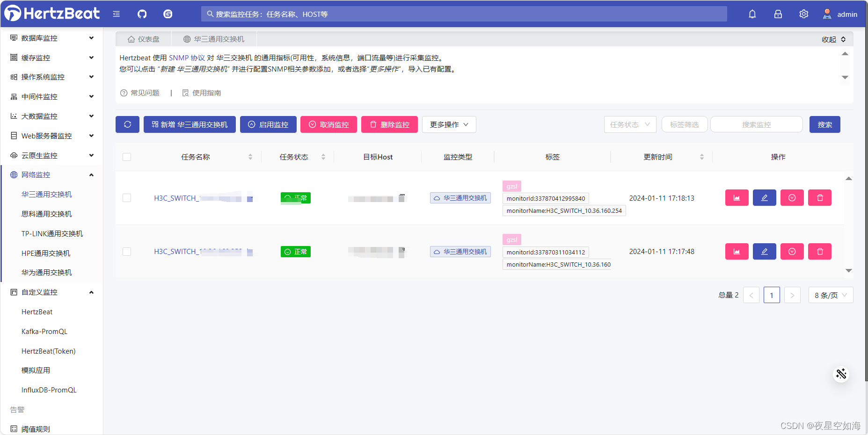Image resolution: width=868 pixels, height=435 pixels.
Task: Open 阈值规则 in sidebar
Action: click(x=36, y=429)
